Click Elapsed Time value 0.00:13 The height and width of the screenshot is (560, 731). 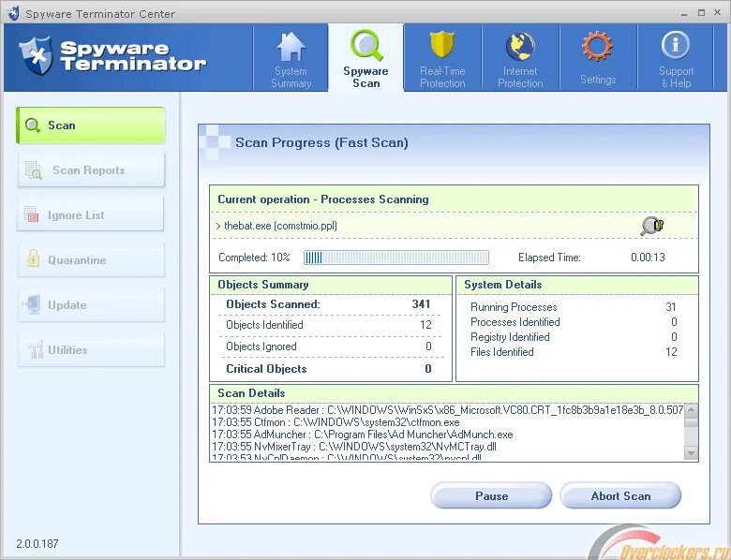648,258
